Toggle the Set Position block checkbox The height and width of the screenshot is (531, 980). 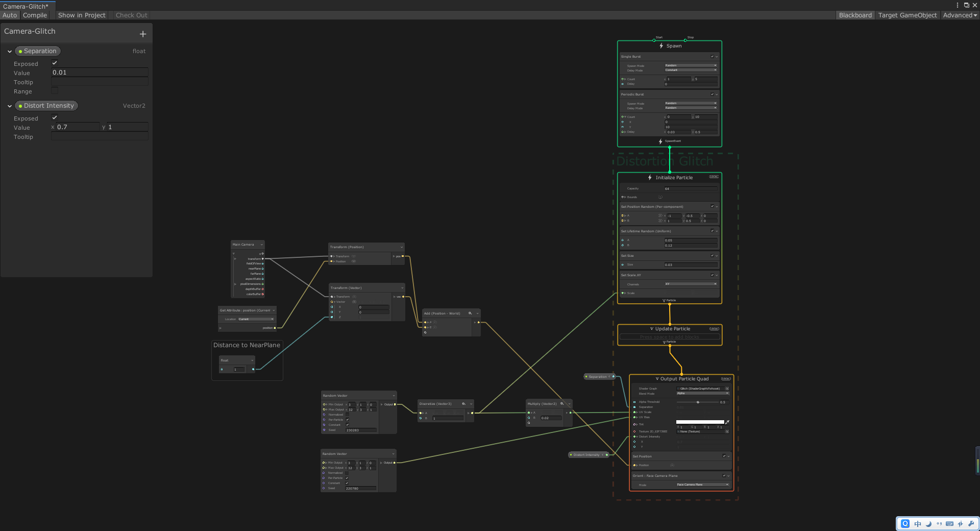point(724,456)
